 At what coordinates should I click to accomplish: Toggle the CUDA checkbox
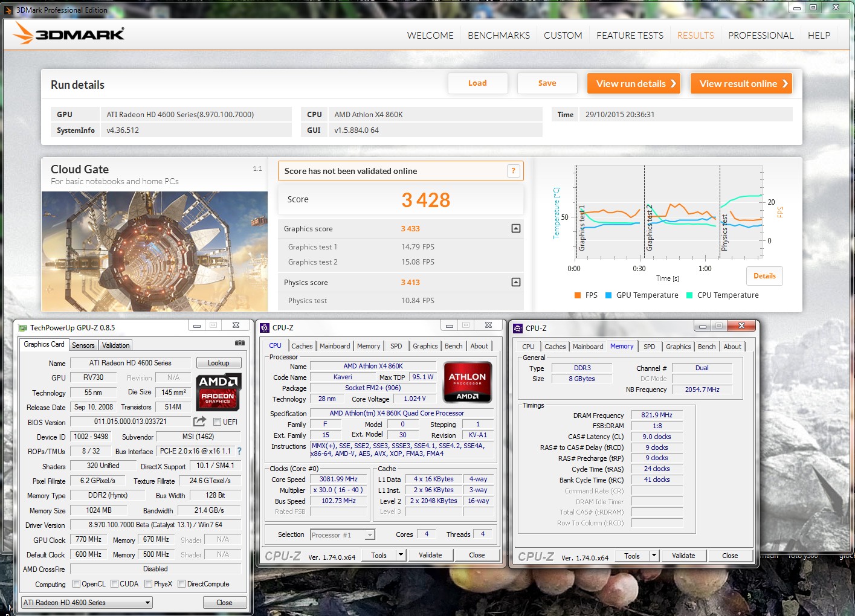coord(114,584)
